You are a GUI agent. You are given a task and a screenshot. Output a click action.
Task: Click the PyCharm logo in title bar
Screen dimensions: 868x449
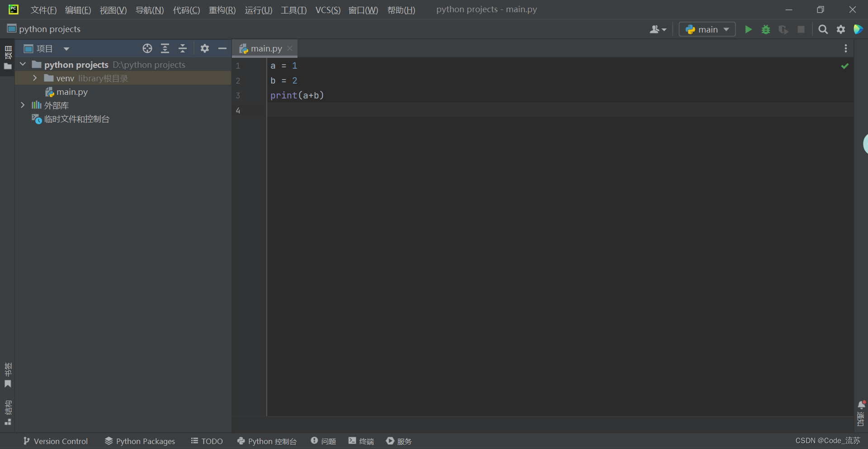14,9
